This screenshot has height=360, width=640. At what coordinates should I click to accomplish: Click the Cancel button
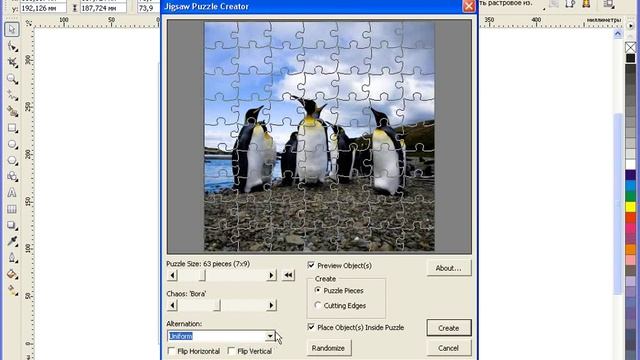pyautogui.click(x=449, y=348)
